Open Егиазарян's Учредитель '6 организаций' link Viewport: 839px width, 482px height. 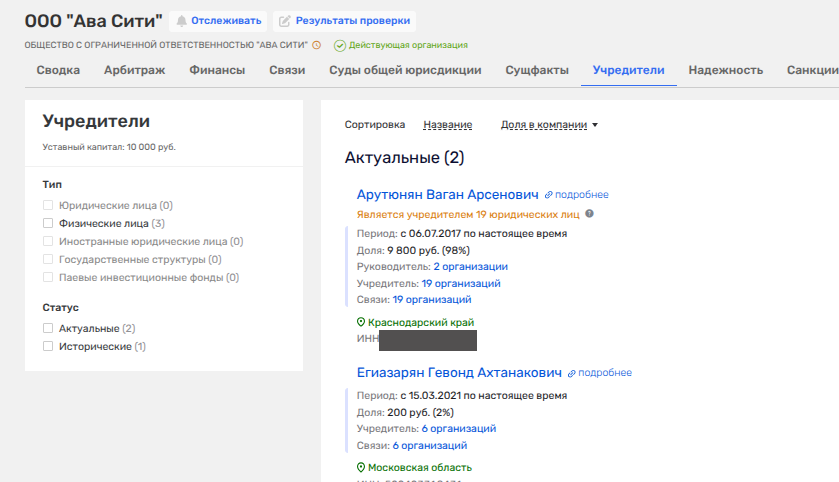tap(459, 429)
